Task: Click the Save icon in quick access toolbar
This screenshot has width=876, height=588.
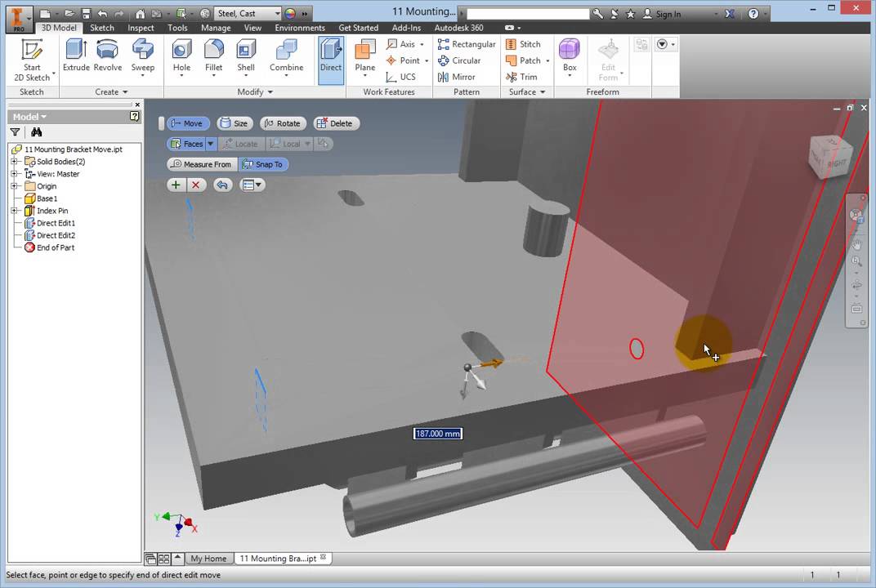Action: click(86, 13)
